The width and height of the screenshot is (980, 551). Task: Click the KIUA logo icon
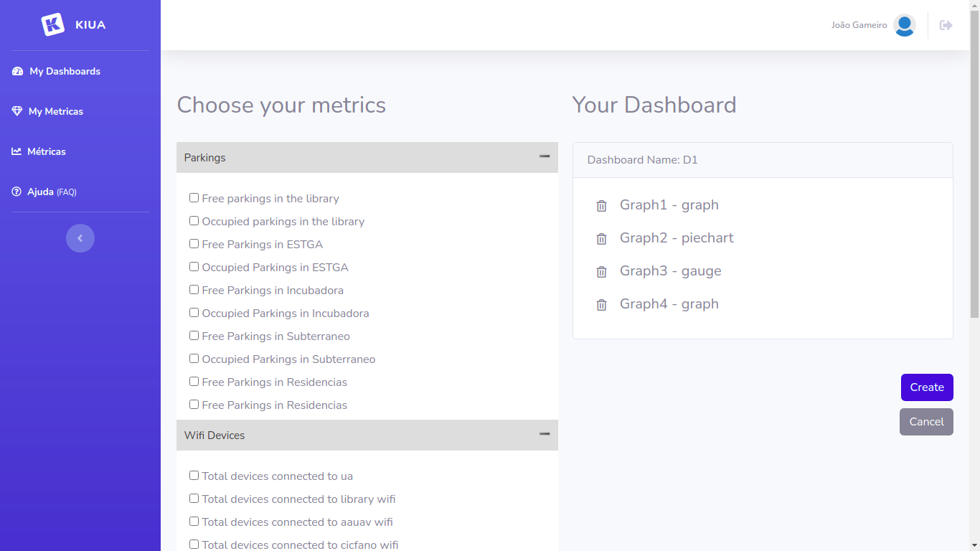pyautogui.click(x=53, y=24)
